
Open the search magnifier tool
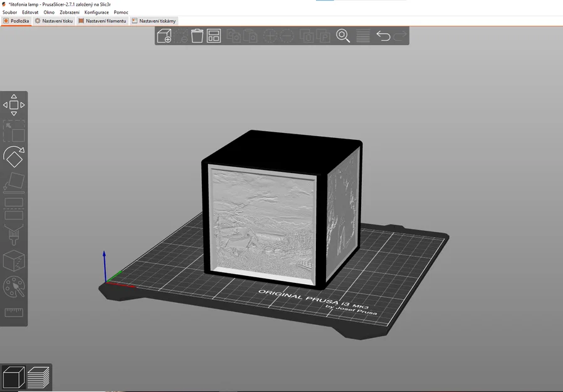343,36
